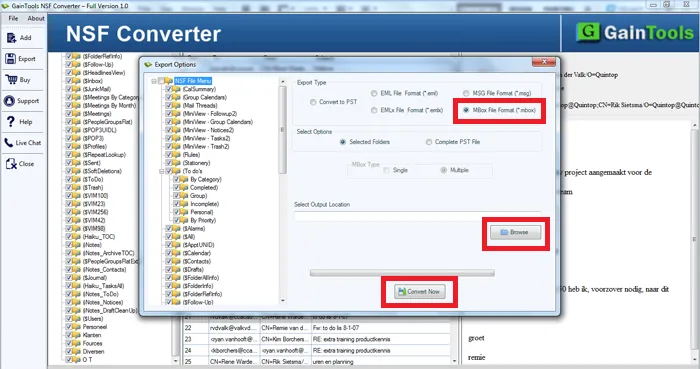Click message list scroll down arrow
The height and width of the screenshot is (369, 700).
click(x=454, y=361)
